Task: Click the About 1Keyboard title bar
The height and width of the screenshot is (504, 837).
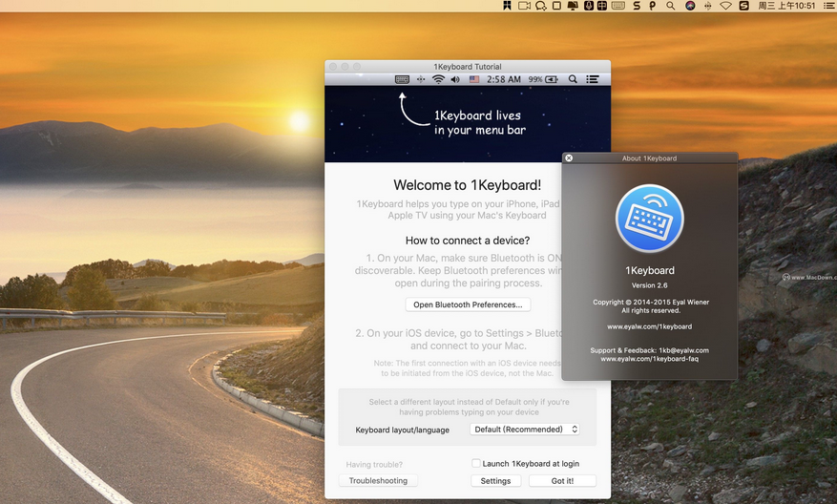Action: tap(650, 158)
